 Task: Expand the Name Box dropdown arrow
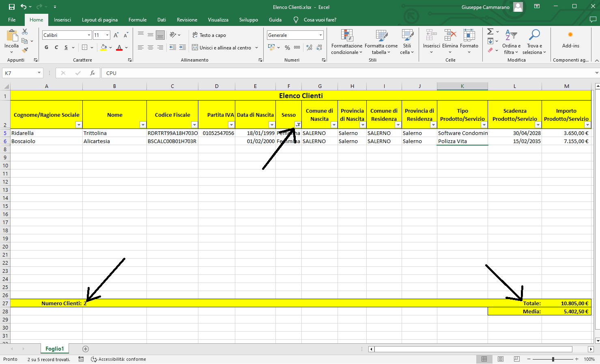click(39, 73)
